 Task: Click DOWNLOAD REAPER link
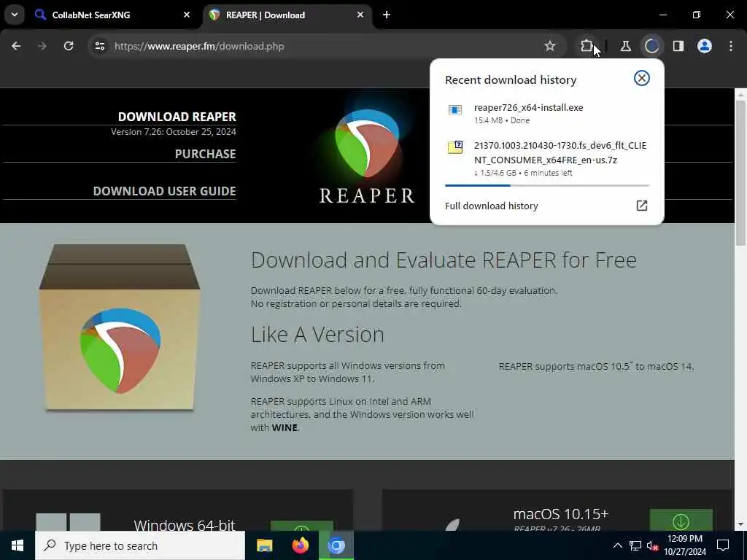(x=177, y=117)
